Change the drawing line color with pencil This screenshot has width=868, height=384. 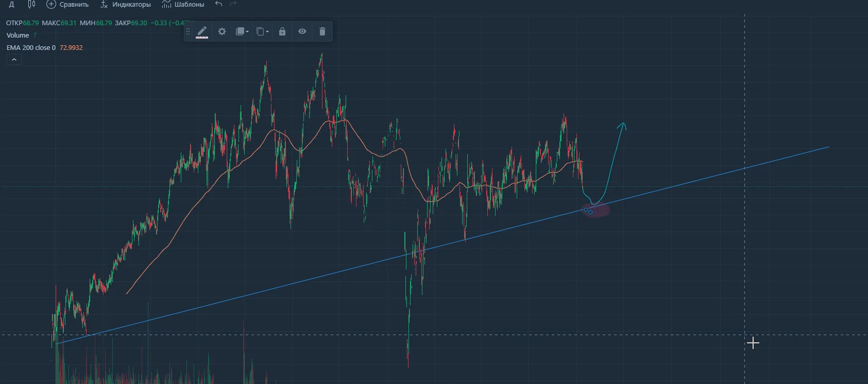pos(202,32)
